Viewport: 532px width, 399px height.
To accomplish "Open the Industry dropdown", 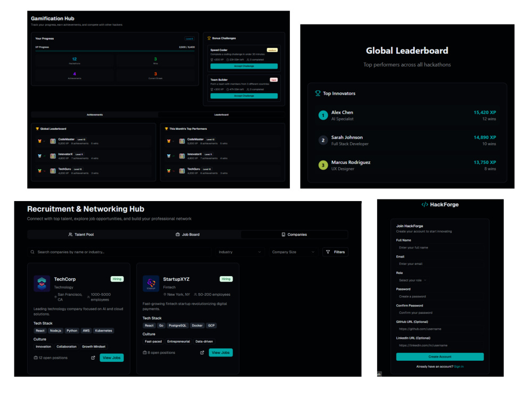I will coord(239,252).
